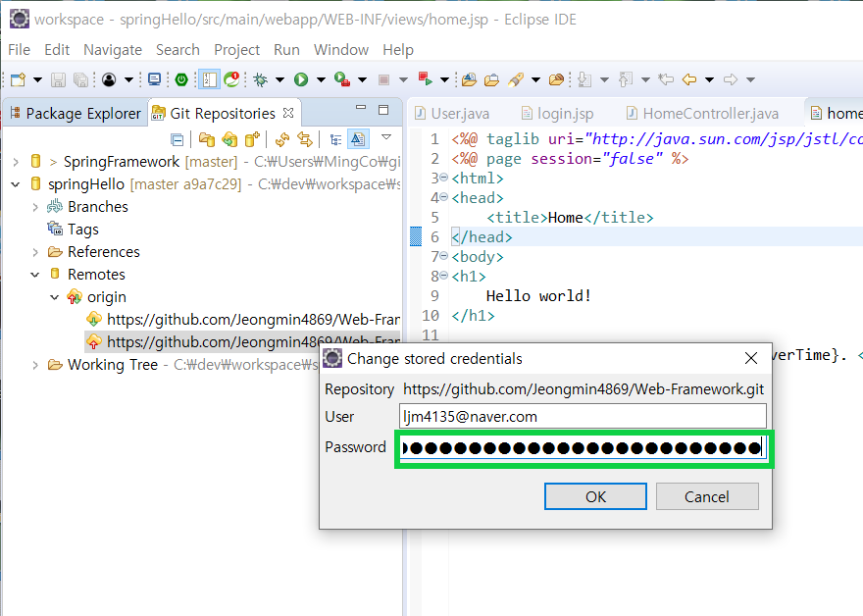Click the Open Task folder icon
The height and width of the screenshot is (616, 863).
pyautogui.click(x=491, y=79)
